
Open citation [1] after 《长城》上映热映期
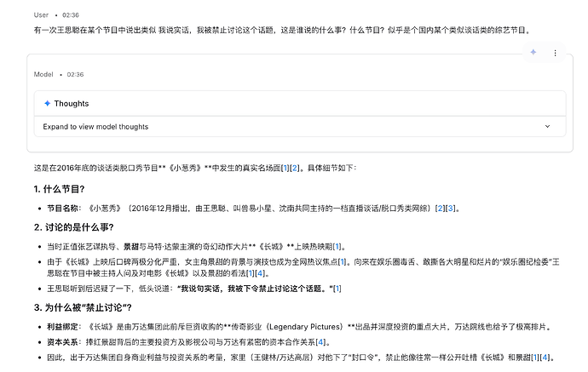point(337,247)
